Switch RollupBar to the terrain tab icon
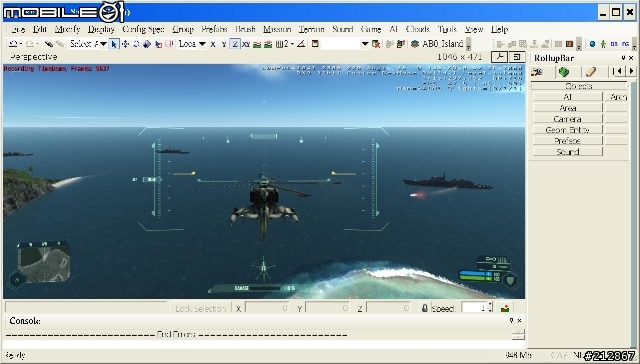This screenshot has height=364, width=640. pyautogui.click(x=564, y=72)
